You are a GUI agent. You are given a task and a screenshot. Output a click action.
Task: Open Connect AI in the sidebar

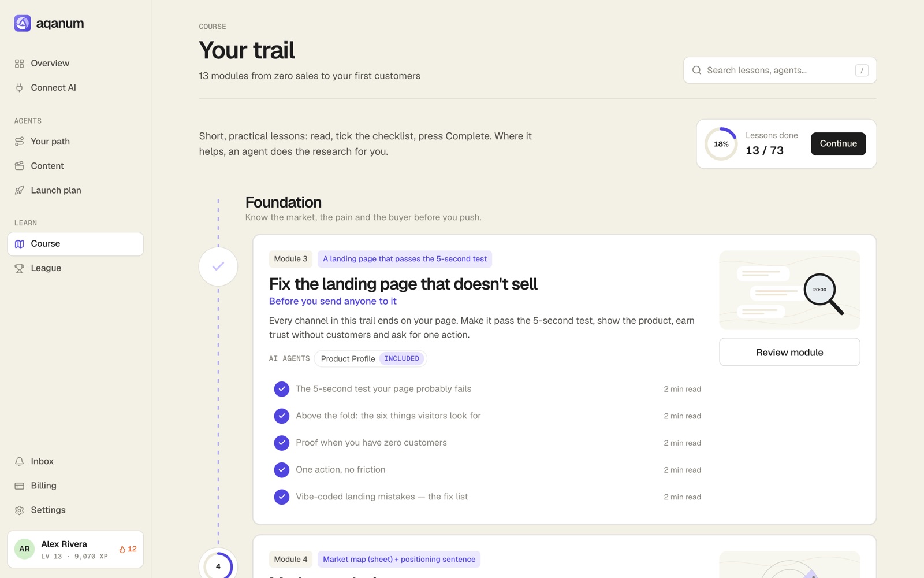(x=76, y=88)
